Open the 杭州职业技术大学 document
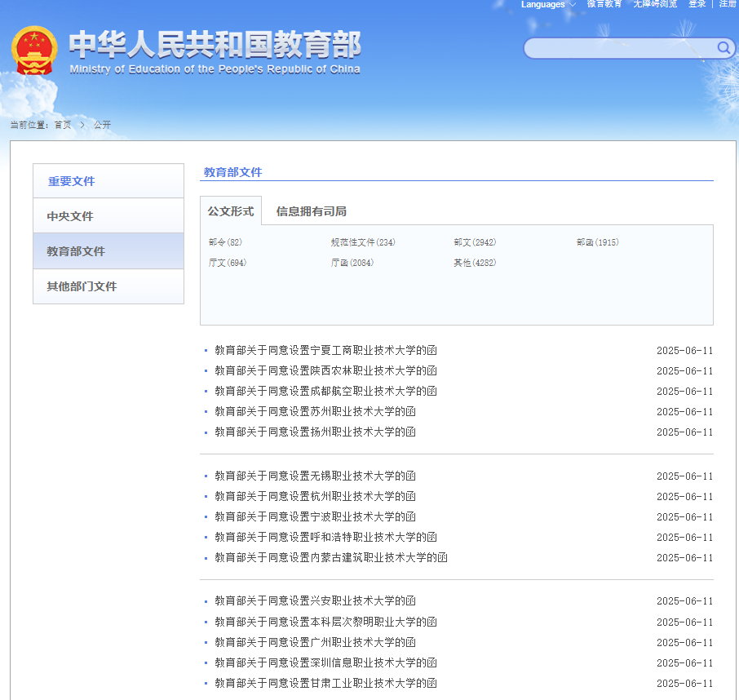 pyautogui.click(x=316, y=496)
